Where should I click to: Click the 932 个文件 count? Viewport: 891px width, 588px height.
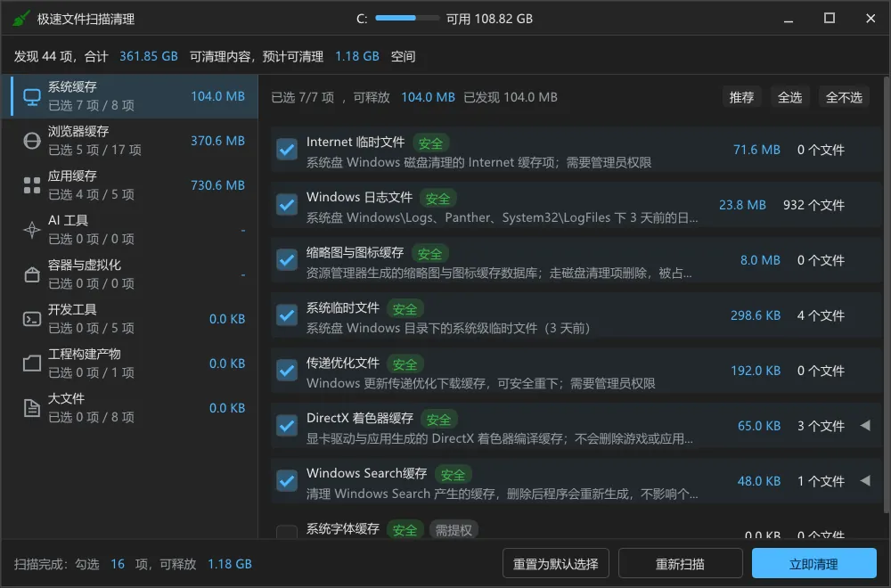813,205
